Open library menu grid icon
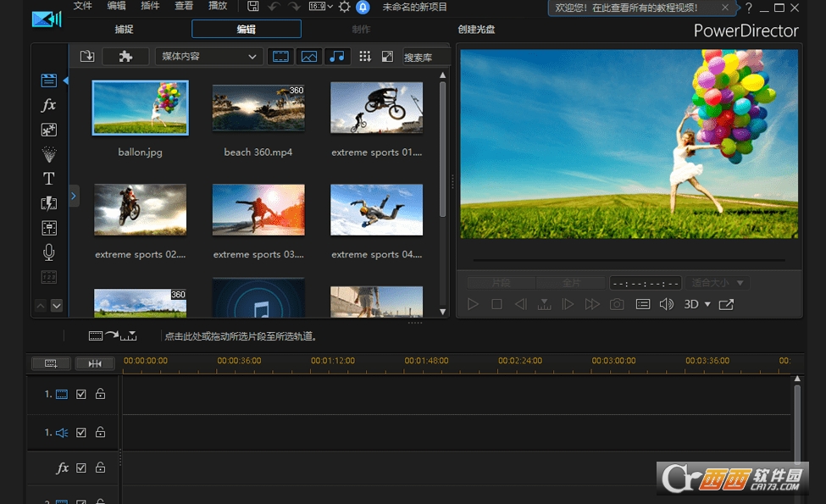This screenshot has width=826, height=504. (x=364, y=57)
